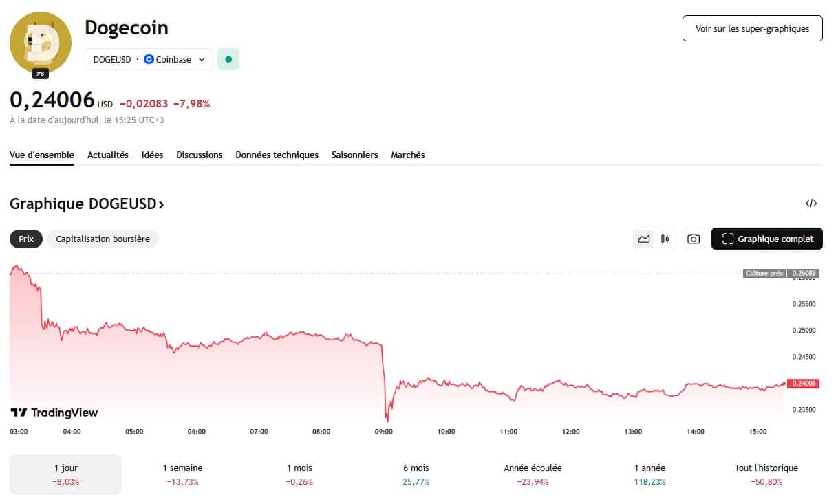Image resolution: width=838 pixels, height=504 pixels.
Task: Click the −0,02083 change value
Action: 144,104
